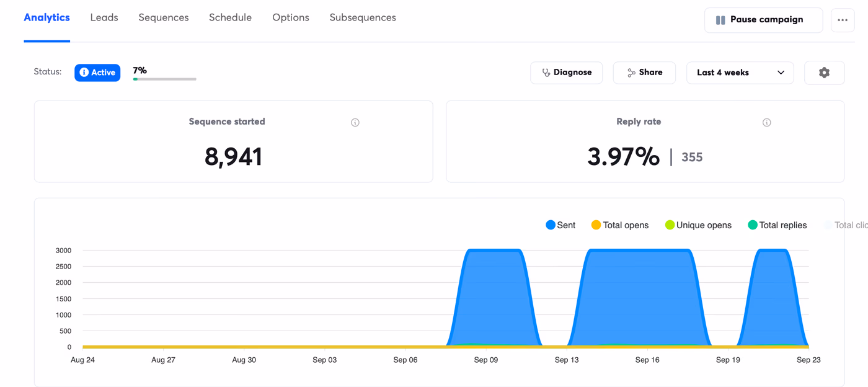Toggle the Total replies legend item
868x387 pixels.
pyautogui.click(x=777, y=225)
